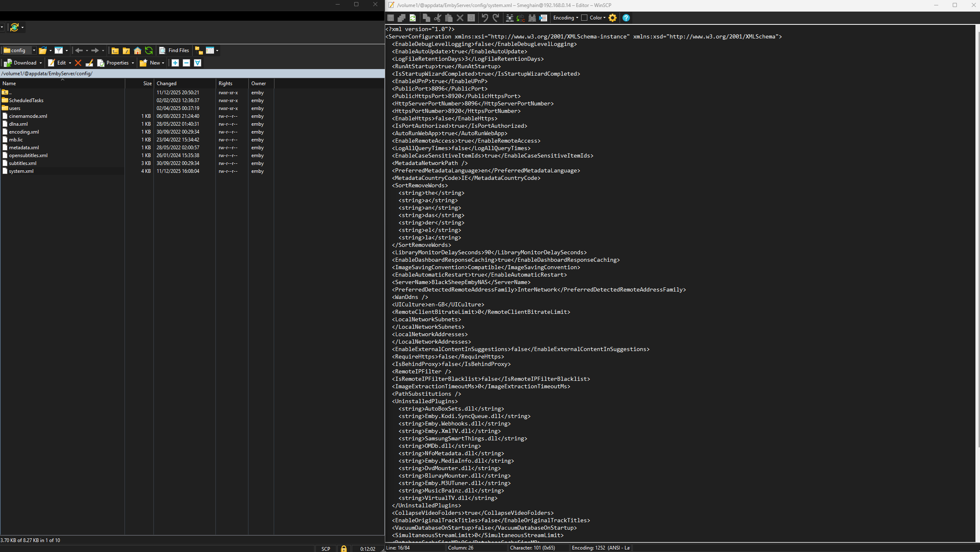This screenshot has height=552, width=980.
Task: Open editor Preferences gear icon
Action: click(613, 18)
